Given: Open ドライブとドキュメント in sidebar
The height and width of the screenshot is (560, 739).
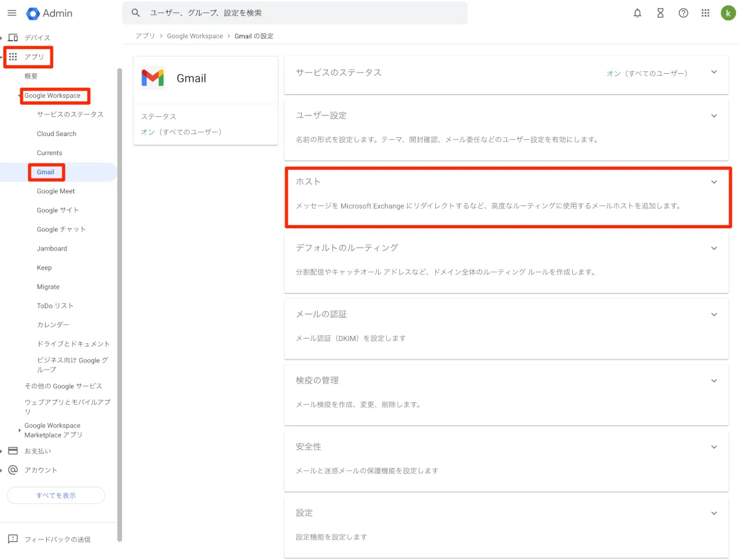Looking at the screenshot, I should pyautogui.click(x=73, y=344).
